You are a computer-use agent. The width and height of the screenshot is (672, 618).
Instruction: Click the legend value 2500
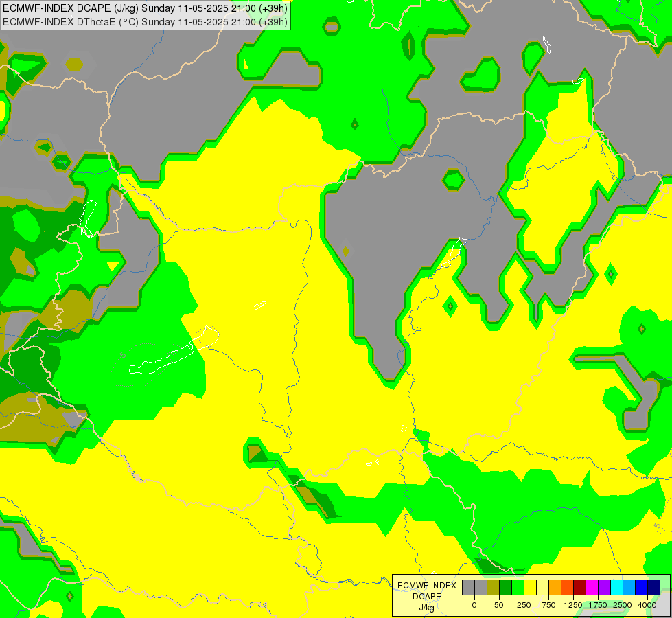[623, 605]
